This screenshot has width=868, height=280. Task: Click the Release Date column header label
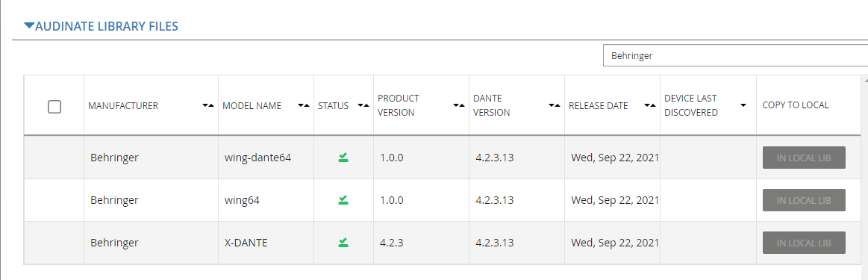click(599, 106)
